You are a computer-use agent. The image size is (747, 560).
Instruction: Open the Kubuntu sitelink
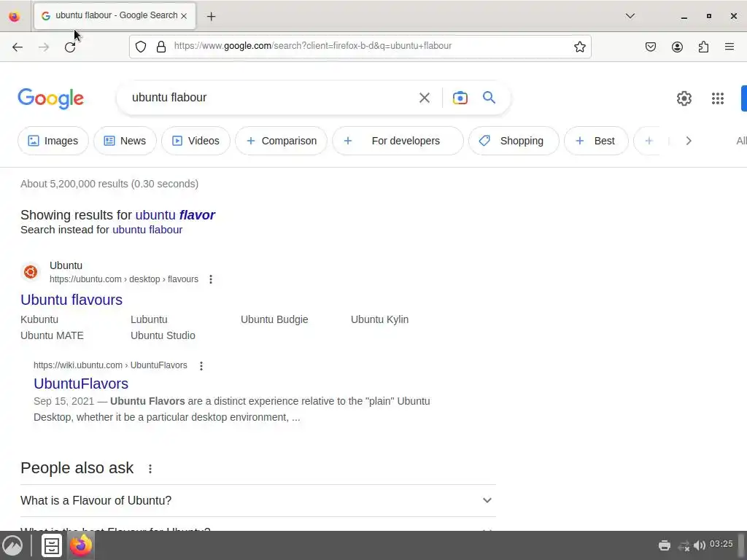tap(39, 319)
